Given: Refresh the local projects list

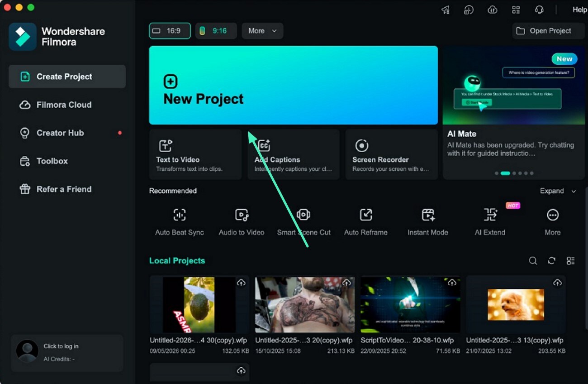Looking at the screenshot, I should 551,260.
